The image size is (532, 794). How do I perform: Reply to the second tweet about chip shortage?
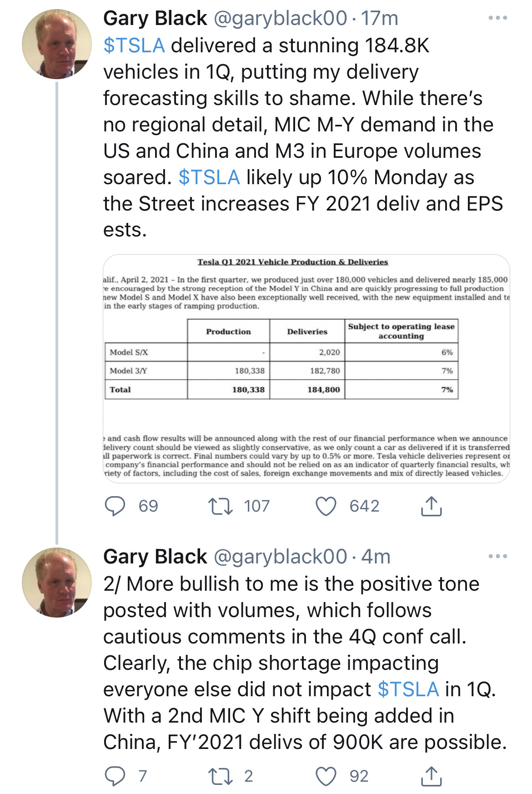pos(115,776)
